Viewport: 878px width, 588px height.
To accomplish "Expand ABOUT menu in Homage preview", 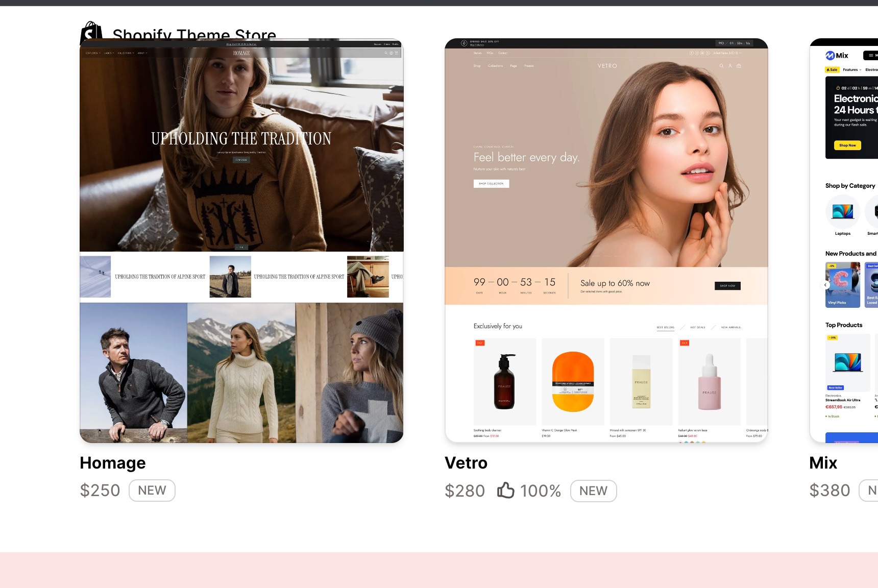I will (142, 53).
